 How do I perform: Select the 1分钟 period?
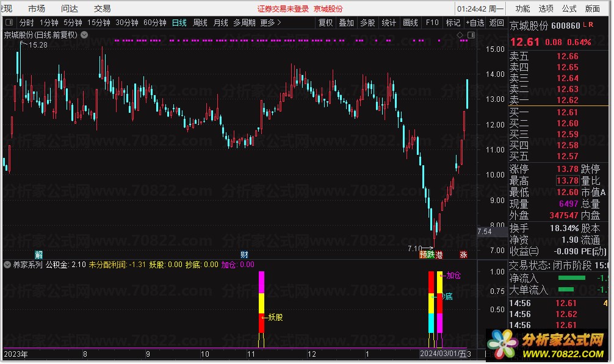coord(49,23)
